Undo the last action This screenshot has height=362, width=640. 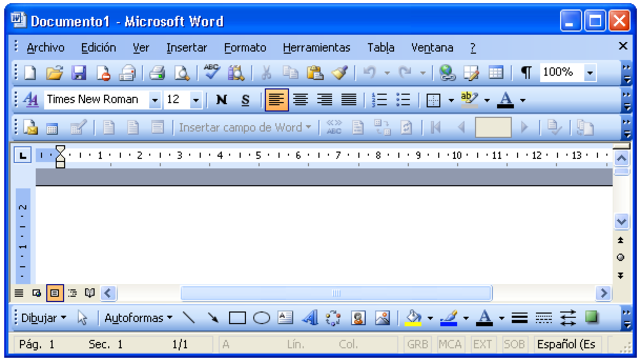pos(369,73)
